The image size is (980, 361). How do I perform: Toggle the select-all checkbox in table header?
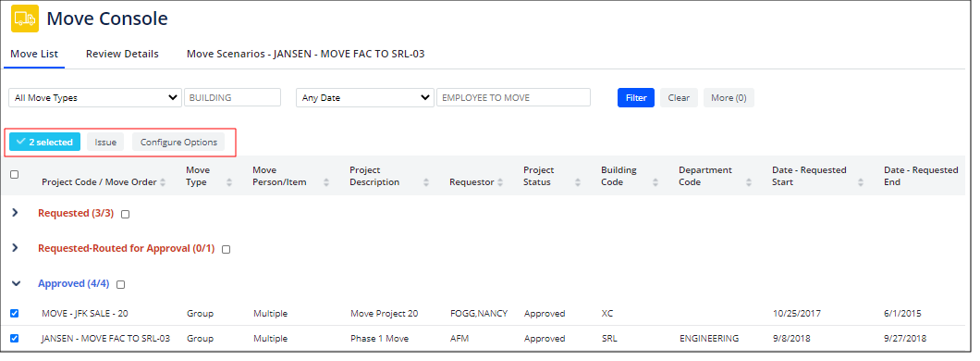15,175
